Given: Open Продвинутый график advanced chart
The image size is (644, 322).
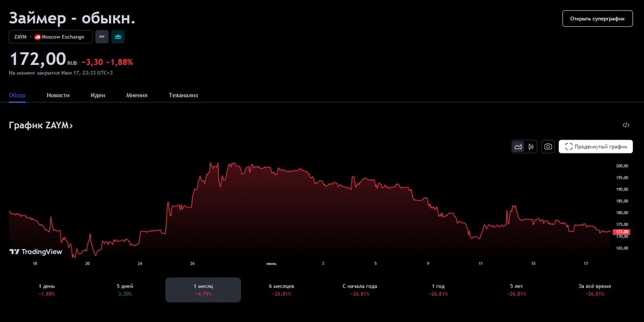Looking at the screenshot, I should tap(596, 147).
